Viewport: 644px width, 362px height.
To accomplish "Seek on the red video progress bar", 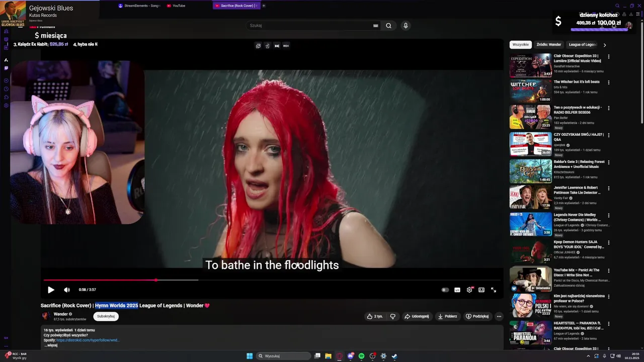I will pyautogui.click(x=272, y=280).
